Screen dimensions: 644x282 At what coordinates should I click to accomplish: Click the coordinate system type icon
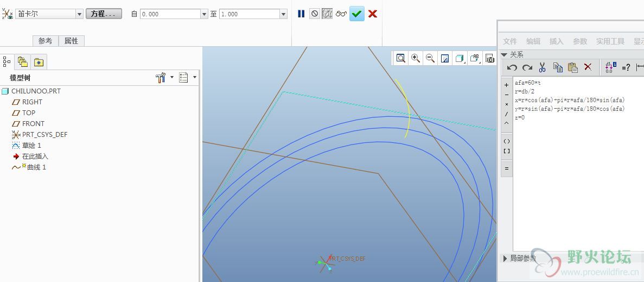click(x=7, y=14)
